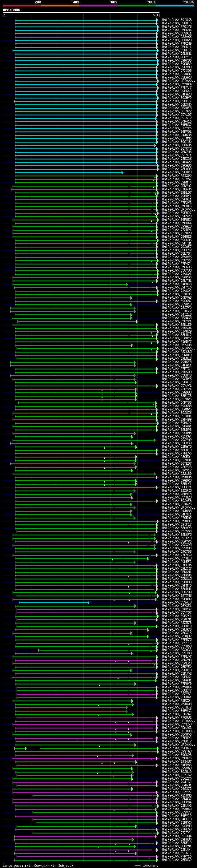Open the UniRef100_B3RFJ6 label
The width and height of the screenshot is (197, 868).
pyautogui.click(x=176, y=50)
